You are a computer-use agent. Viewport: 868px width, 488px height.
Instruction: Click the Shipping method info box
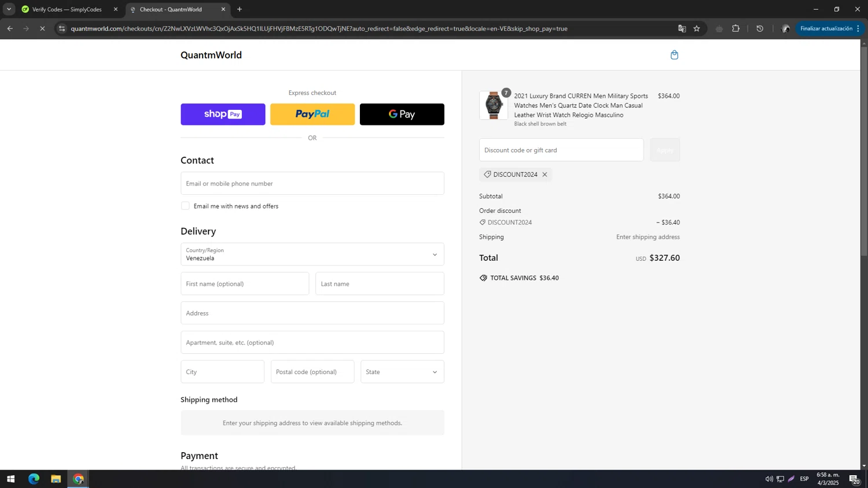pos(312,423)
